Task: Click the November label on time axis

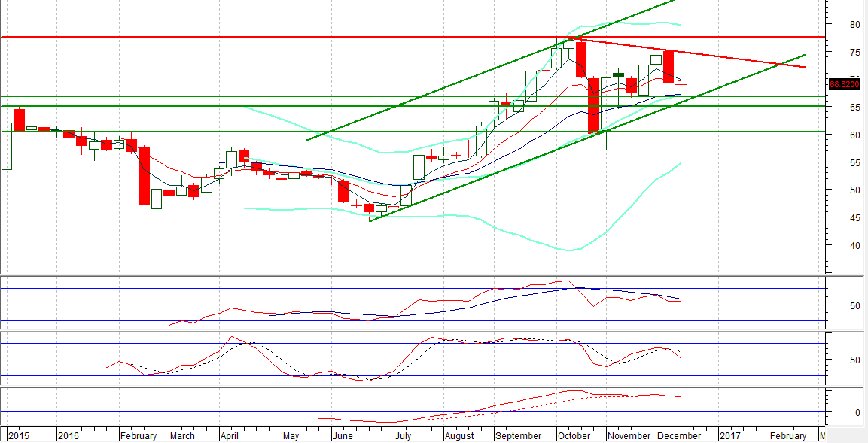Action: click(629, 435)
